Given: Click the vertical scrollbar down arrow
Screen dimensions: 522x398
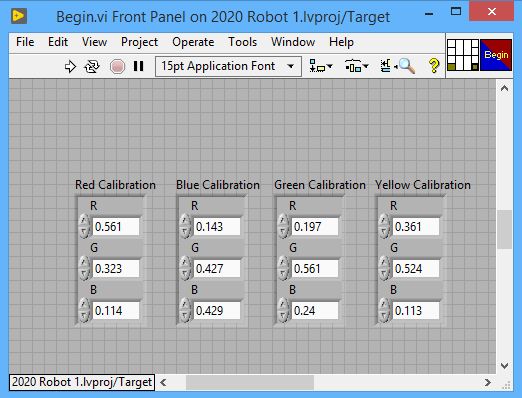Looking at the screenshot, I should coord(504,366).
